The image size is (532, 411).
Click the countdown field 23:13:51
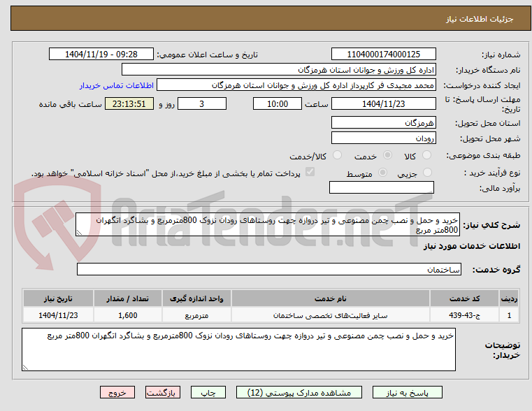tap(129, 103)
